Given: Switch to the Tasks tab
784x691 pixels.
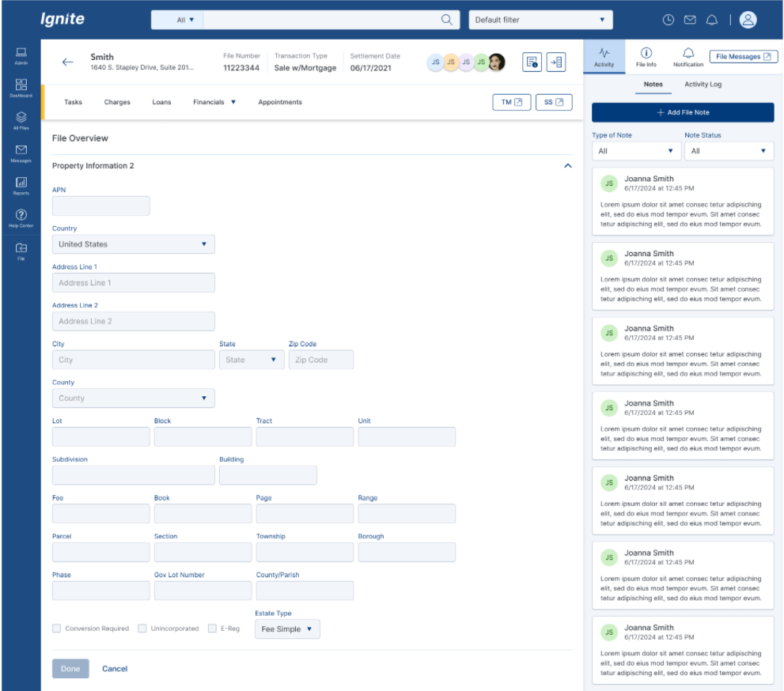Looking at the screenshot, I should 73,102.
